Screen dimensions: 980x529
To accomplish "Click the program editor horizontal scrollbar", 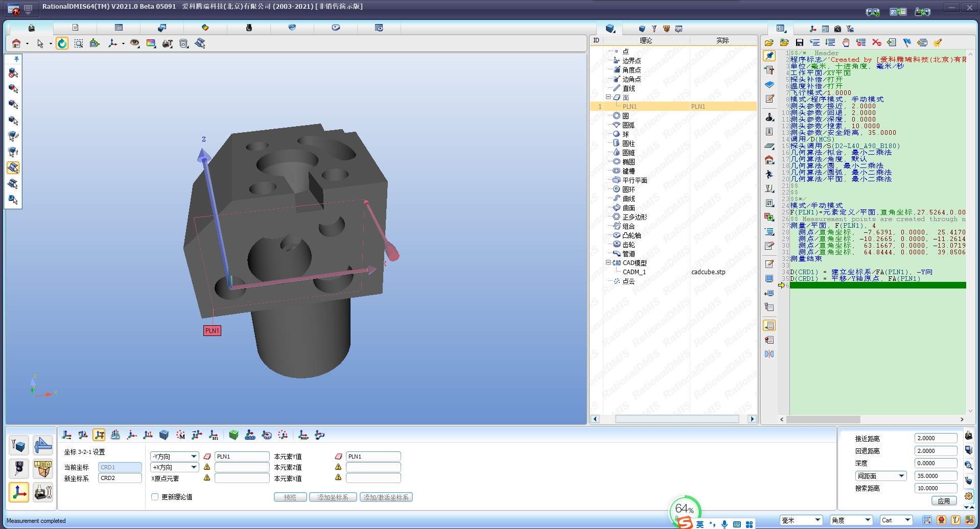I will (824, 419).
